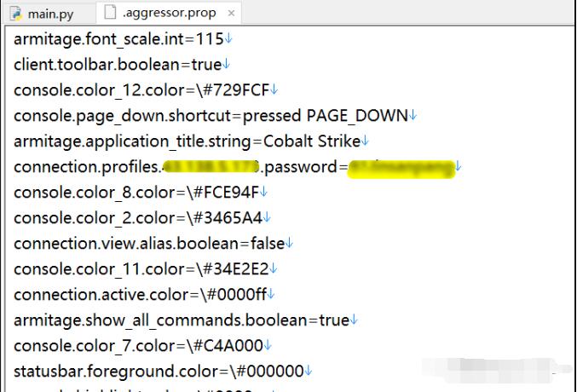Click the Python icon on the main.py tab
This screenshot has width=577, height=392.
click(x=16, y=14)
